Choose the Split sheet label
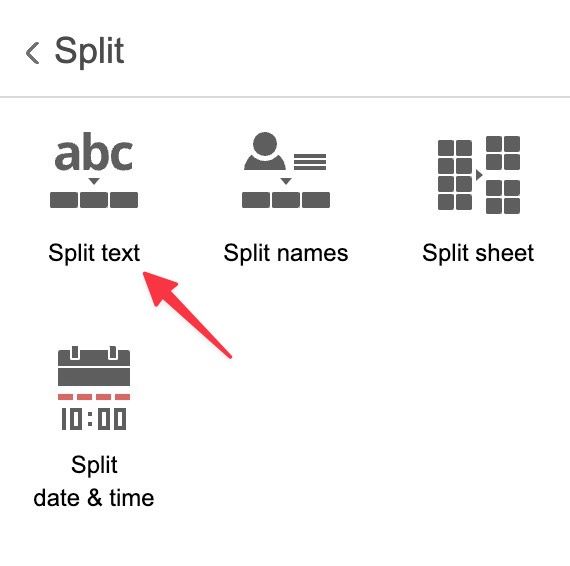This screenshot has width=570, height=566. pos(478,253)
